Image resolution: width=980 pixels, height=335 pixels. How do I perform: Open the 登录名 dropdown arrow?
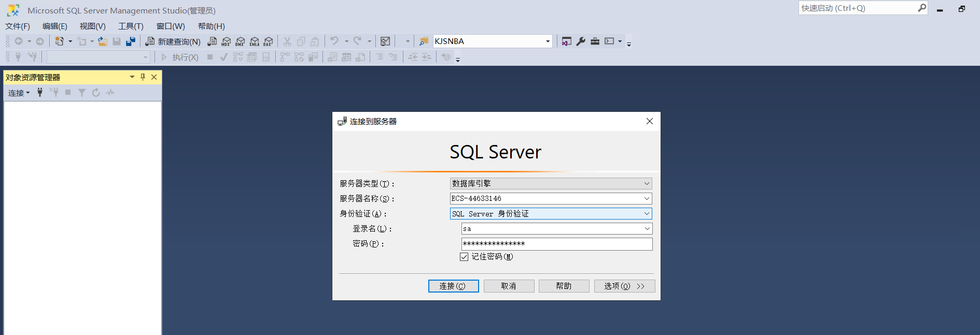click(x=647, y=228)
